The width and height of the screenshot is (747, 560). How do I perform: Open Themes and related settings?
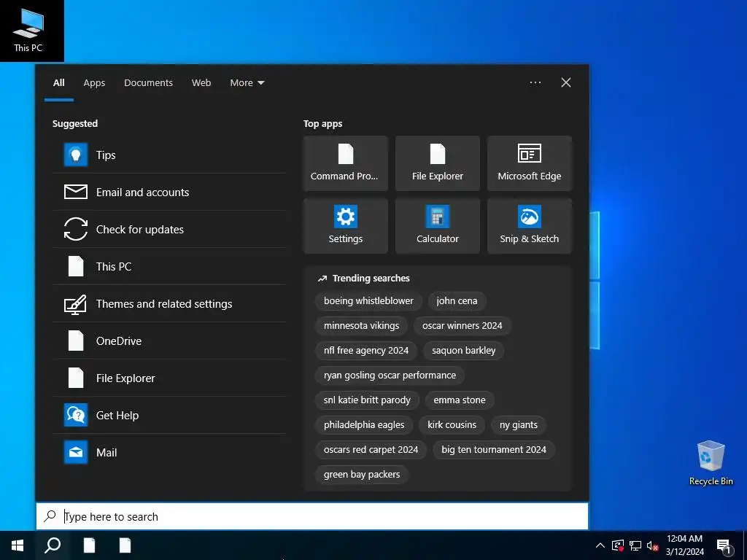[x=169, y=303]
